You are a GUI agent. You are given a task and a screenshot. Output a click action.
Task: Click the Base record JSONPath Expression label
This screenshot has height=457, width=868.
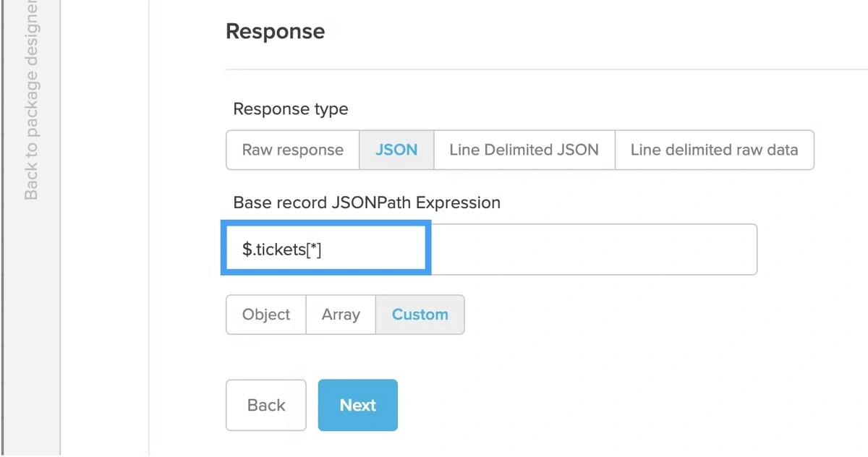367,202
